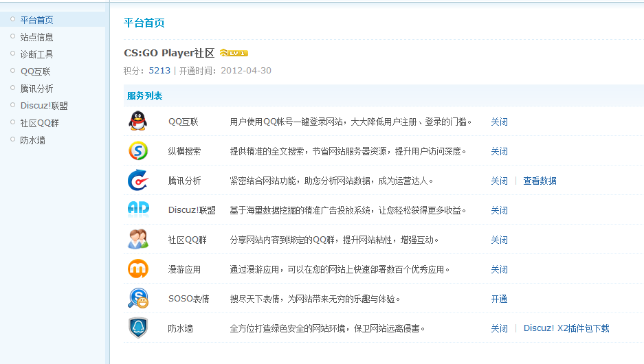
Task: Click 开通 to enable SOSO表情
Action: [500, 299]
